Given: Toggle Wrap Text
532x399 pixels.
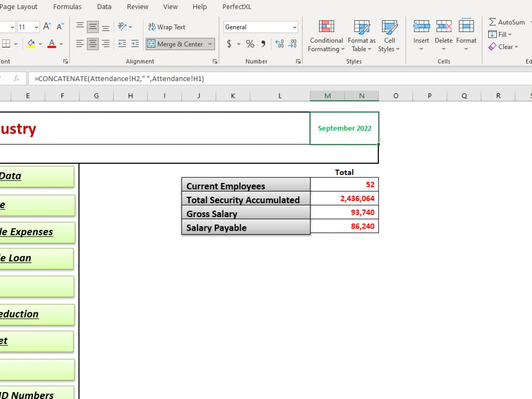Looking at the screenshot, I should click(167, 27).
